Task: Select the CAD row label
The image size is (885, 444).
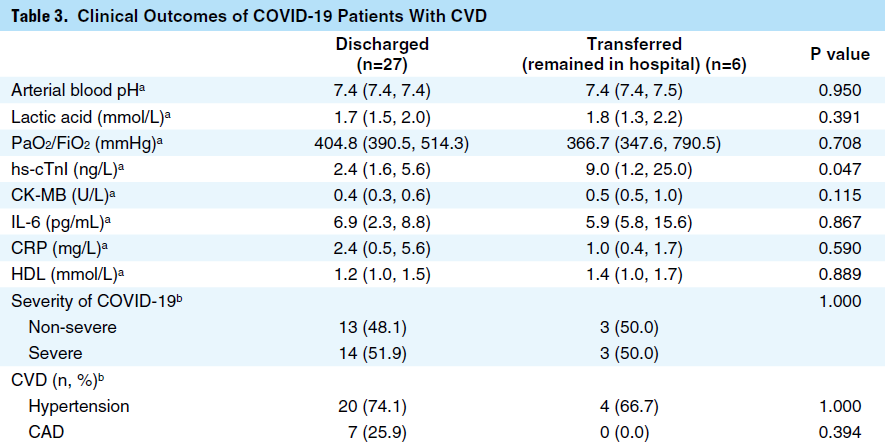Action: 46,432
